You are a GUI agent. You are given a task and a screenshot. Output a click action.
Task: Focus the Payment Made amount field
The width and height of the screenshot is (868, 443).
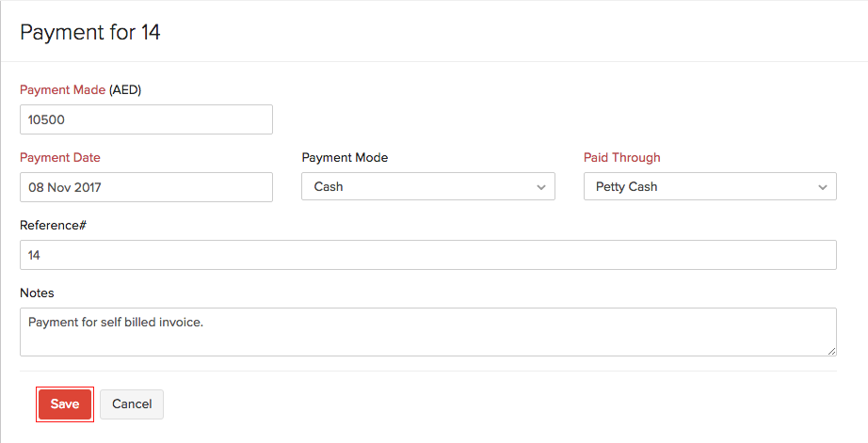146,119
